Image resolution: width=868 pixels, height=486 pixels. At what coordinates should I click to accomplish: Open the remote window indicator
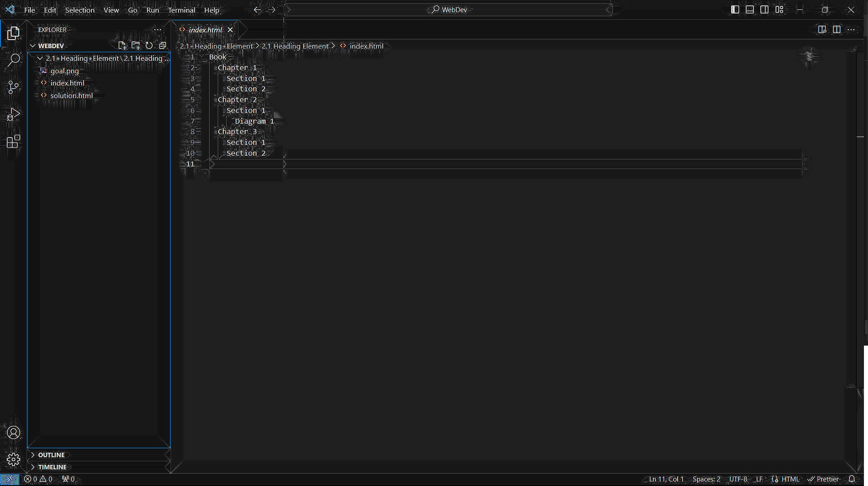[9, 479]
